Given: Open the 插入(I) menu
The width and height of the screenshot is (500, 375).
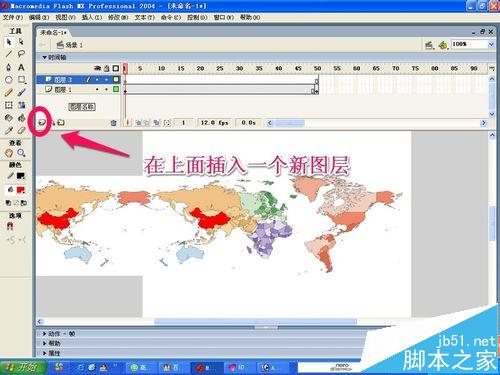Looking at the screenshot, I should point(92,17).
